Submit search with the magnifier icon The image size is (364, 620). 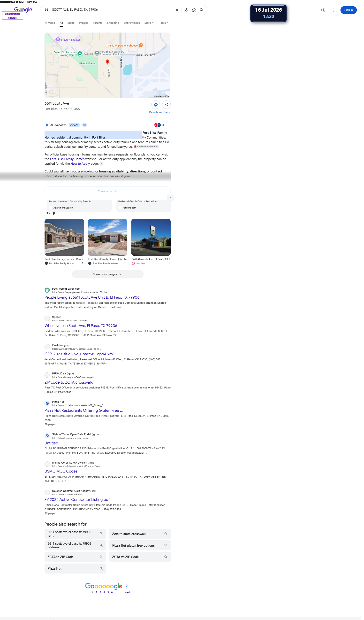coord(203,10)
